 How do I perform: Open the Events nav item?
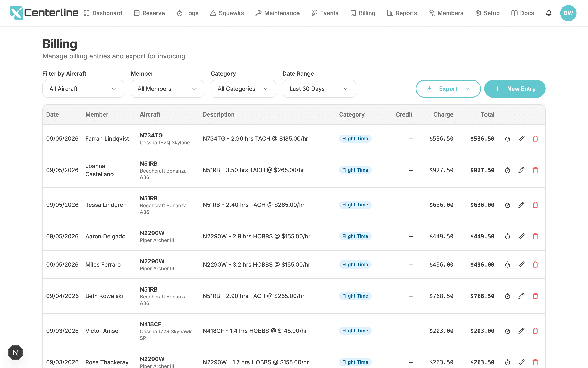pos(325,13)
